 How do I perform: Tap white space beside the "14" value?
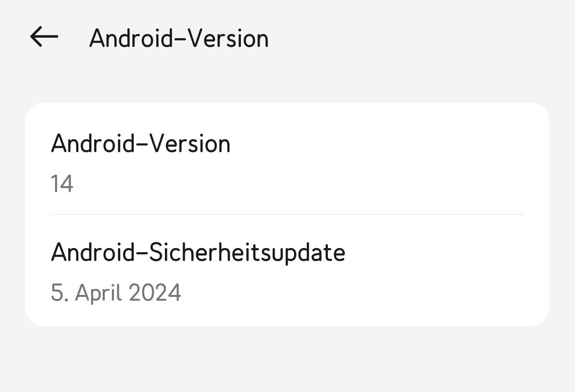tap(296, 184)
